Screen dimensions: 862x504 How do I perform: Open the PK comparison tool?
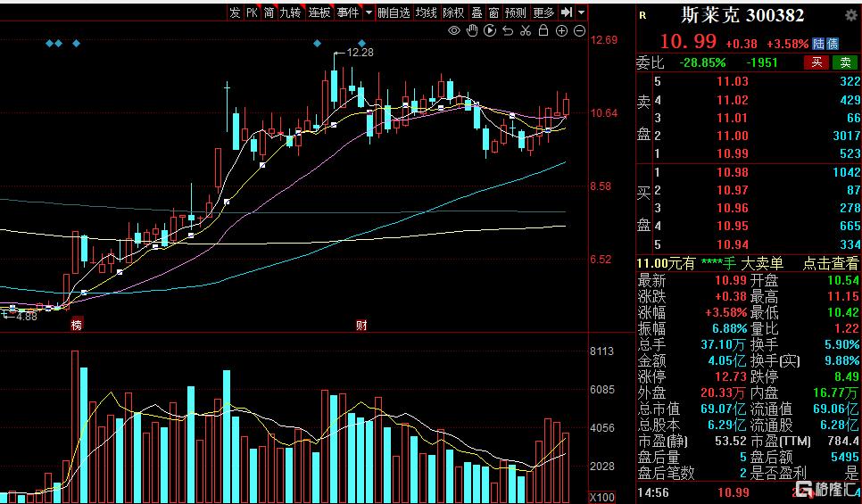click(x=252, y=12)
